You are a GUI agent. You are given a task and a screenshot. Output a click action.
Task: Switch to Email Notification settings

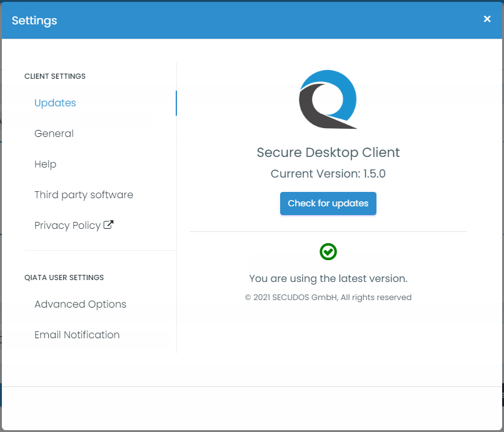[77, 335]
